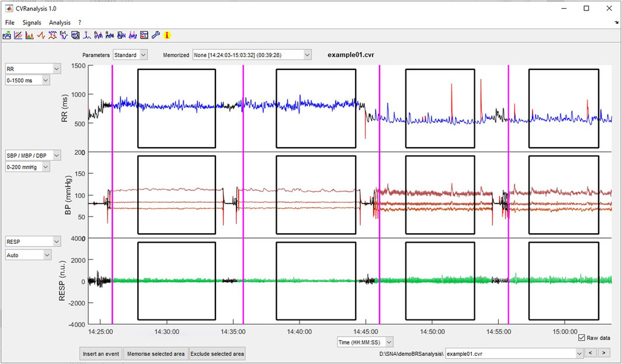Screen dimensions: 622x364
Task: Click the pink-and-blue waveform markers icon
Action: coord(133,35)
